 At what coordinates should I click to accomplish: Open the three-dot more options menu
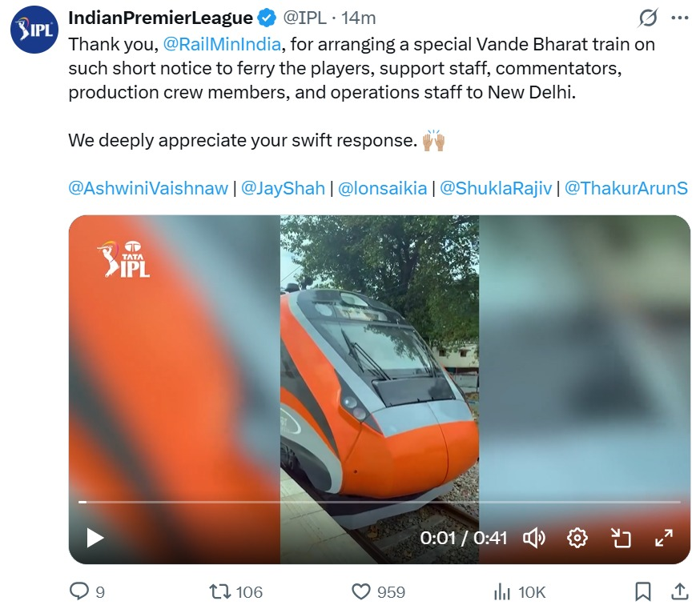pyautogui.click(x=679, y=18)
